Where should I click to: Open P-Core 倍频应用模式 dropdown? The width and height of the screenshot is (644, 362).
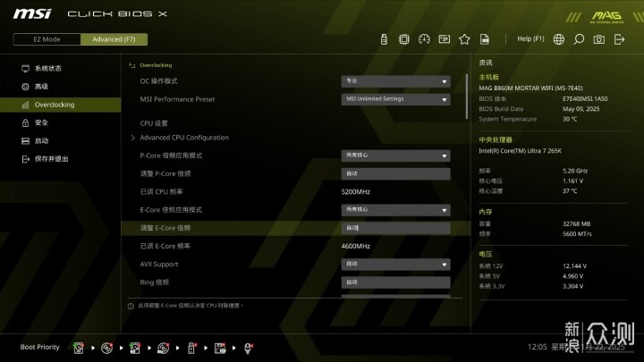[395, 156]
